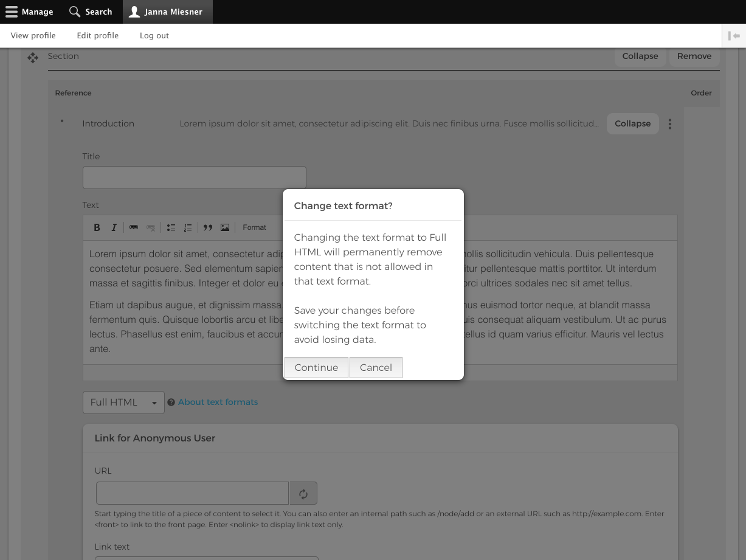Collapse the Introduction paragraph
Image resolution: width=746 pixels, height=560 pixels.
coord(633,123)
